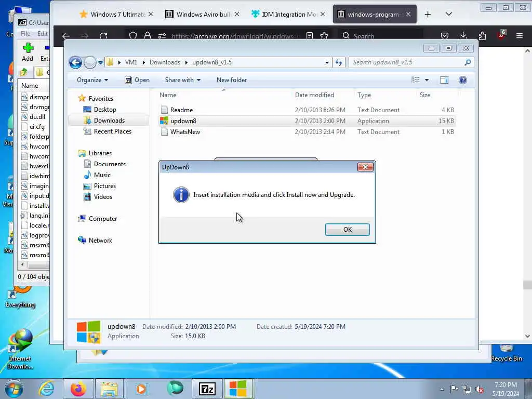Open the view options dropdown arrow

click(427, 80)
